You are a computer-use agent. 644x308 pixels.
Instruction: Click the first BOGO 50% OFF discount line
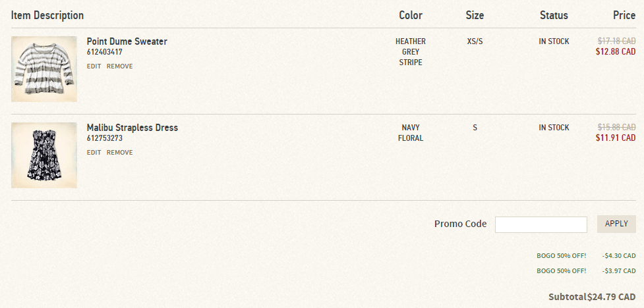click(x=586, y=256)
